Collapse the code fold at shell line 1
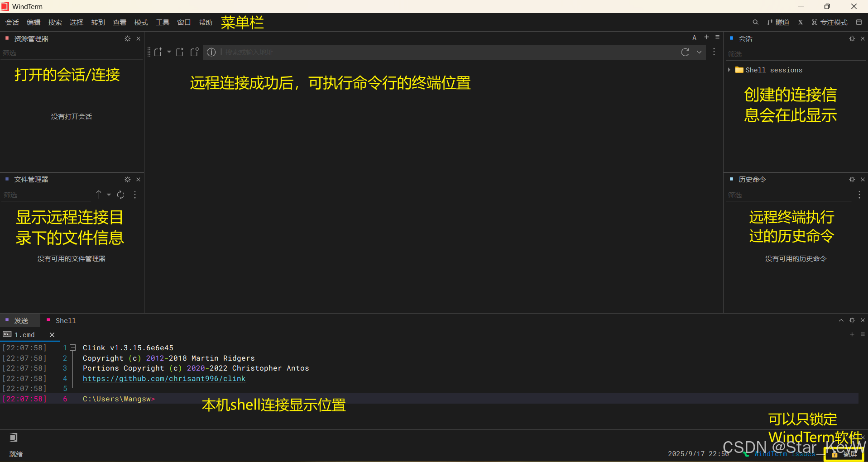 click(73, 348)
